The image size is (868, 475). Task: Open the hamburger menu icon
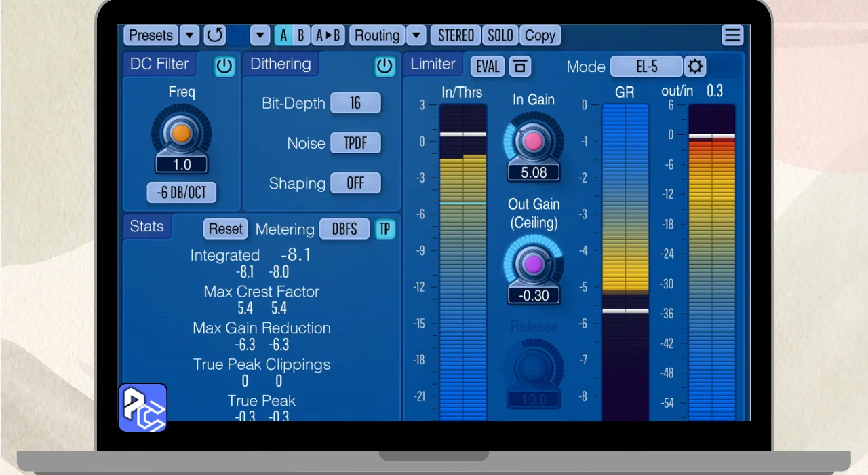point(732,35)
